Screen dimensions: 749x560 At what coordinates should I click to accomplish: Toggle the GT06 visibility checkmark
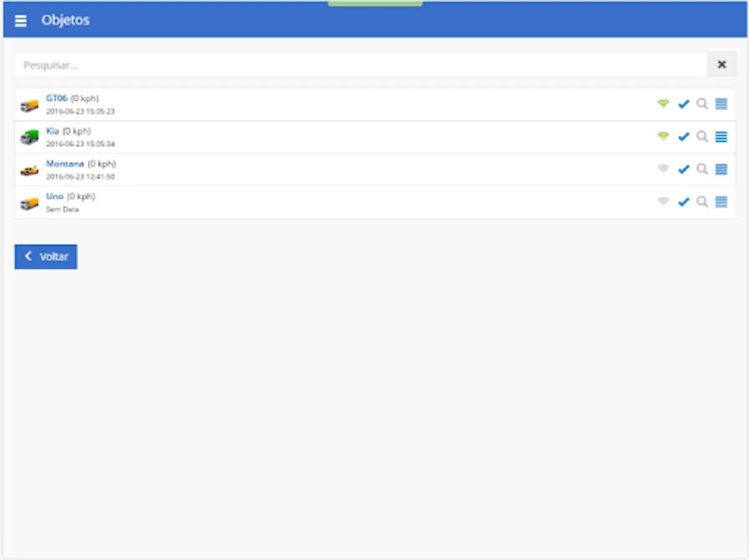(684, 104)
